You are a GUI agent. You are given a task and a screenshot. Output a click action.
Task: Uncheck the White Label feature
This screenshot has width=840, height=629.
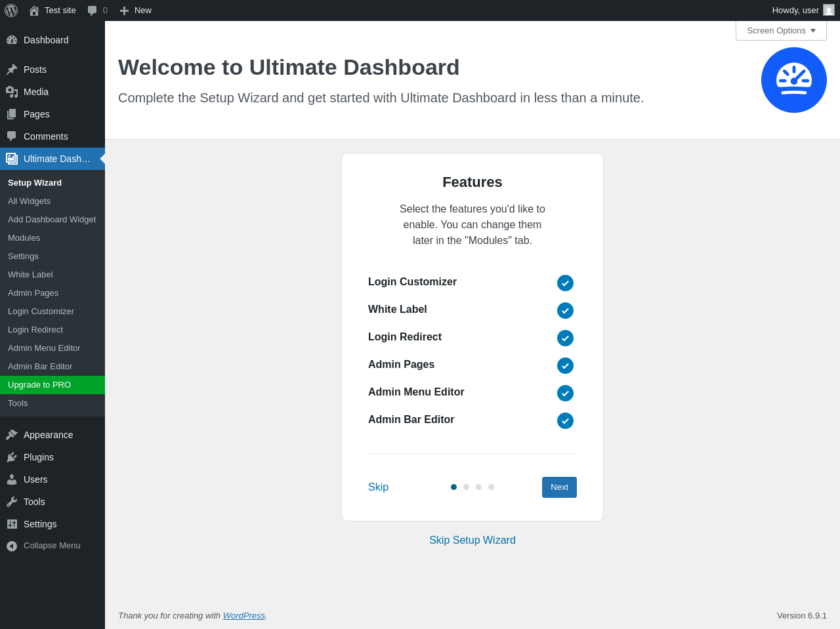coord(565,310)
